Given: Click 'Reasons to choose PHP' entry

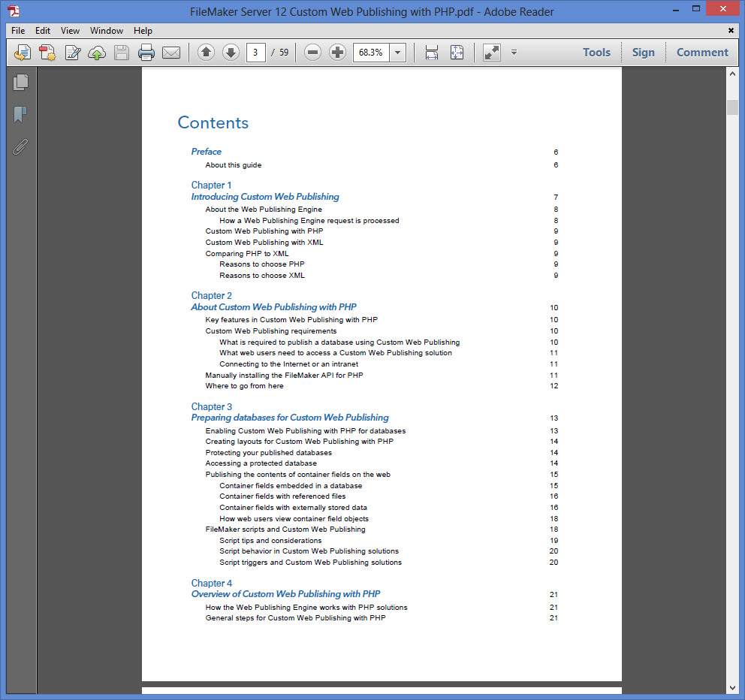Looking at the screenshot, I should click(262, 264).
